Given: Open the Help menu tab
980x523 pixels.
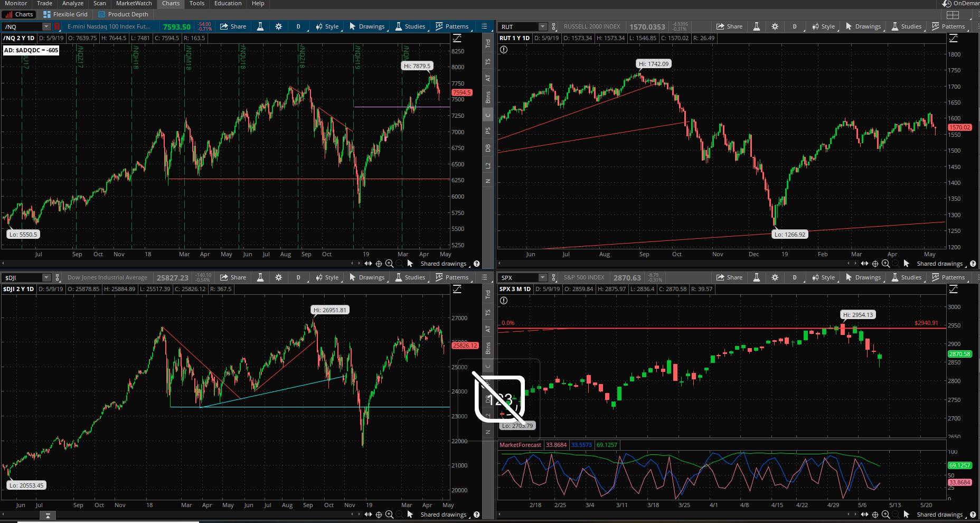Looking at the screenshot, I should pos(258,3).
